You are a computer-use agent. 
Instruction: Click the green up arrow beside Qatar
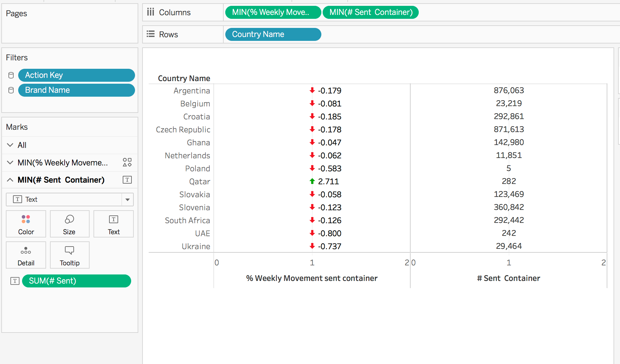(x=312, y=181)
